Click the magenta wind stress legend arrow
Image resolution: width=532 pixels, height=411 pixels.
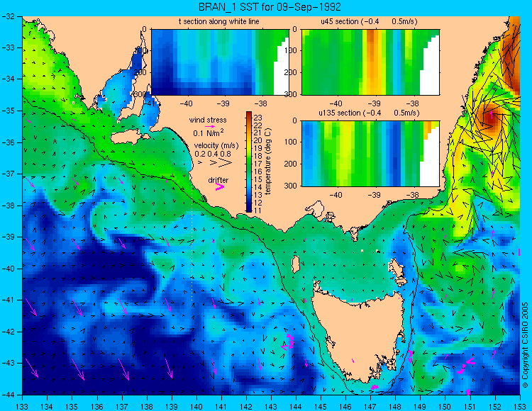tap(210, 126)
